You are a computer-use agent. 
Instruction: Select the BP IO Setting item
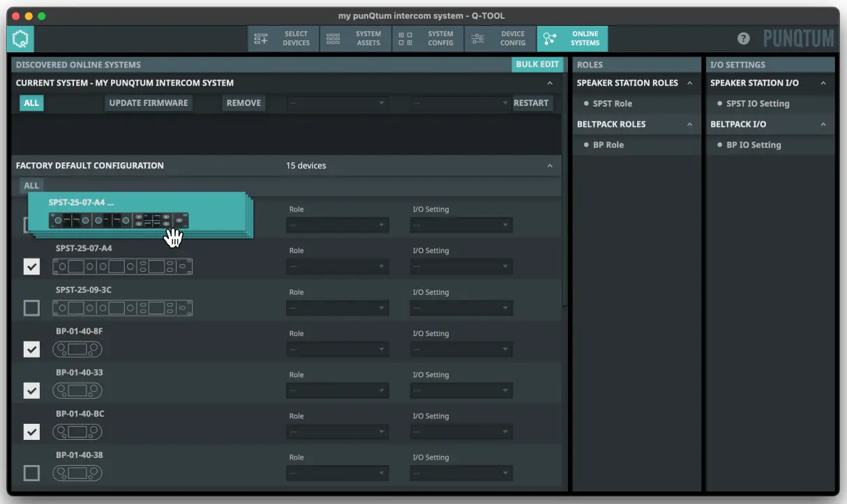(749, 145)
